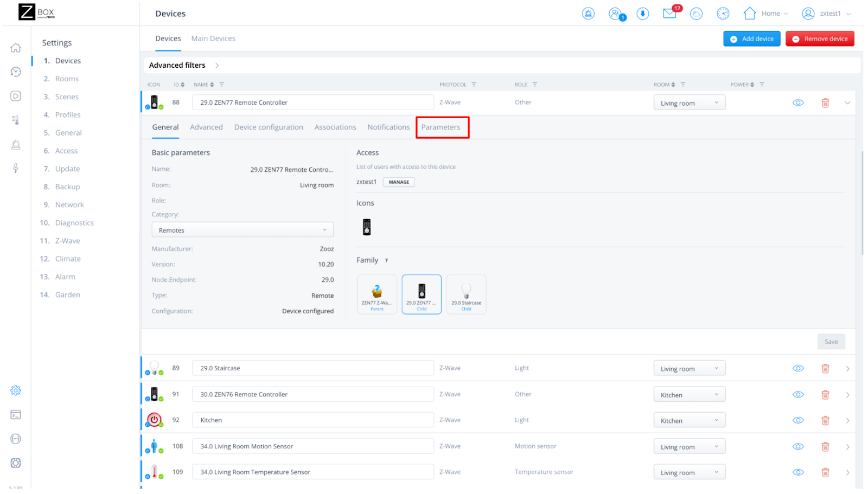Click the climate thermometer icon in left sidebar
This screenshot has height=494, width=868.
point(16,120)
